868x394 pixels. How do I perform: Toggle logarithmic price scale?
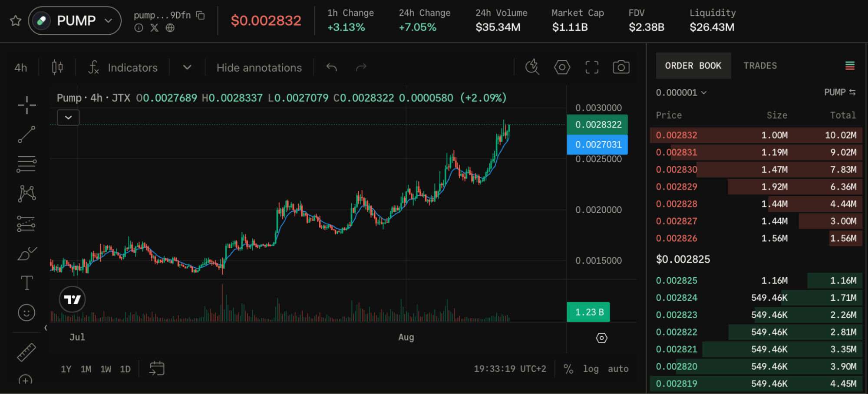(591, 369)
